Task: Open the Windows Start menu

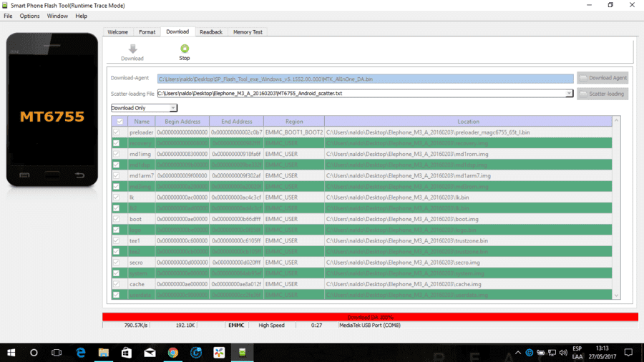Action: 11,353
